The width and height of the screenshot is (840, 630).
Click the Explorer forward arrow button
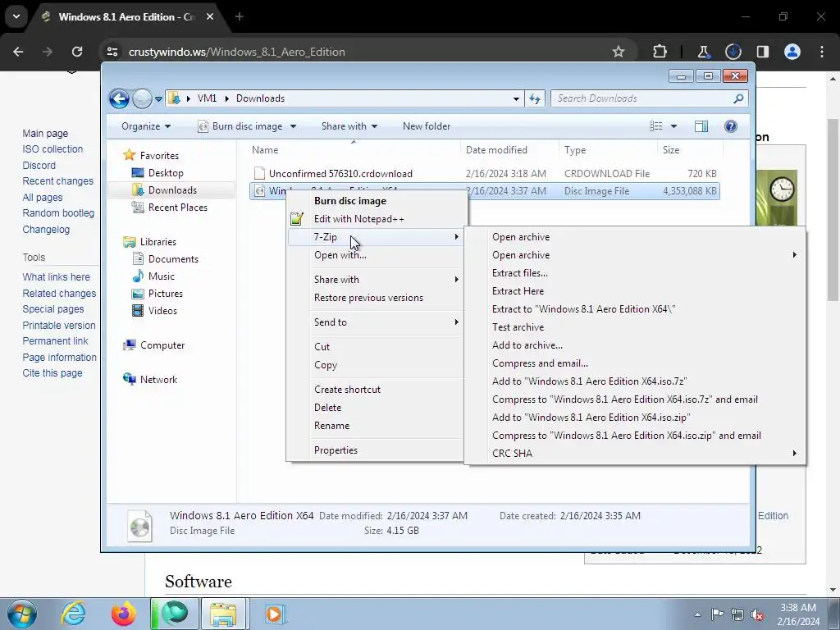click(142, 98)
